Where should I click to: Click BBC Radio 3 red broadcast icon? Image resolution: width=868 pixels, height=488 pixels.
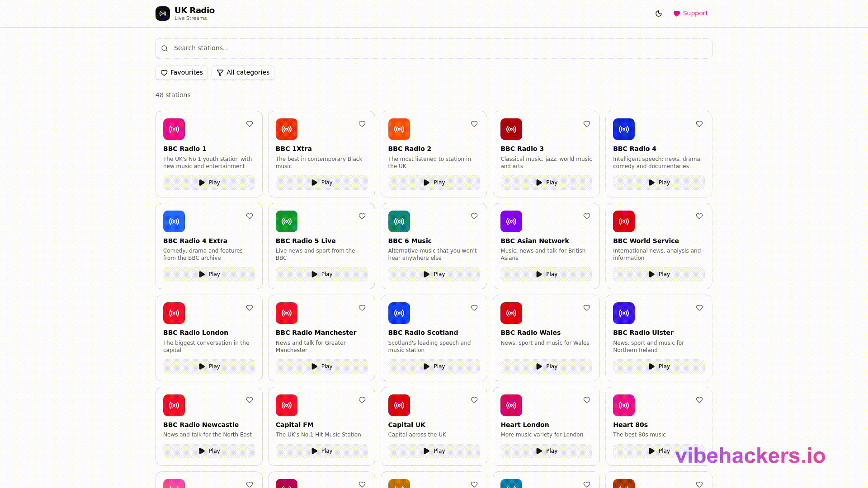[511, 129]
